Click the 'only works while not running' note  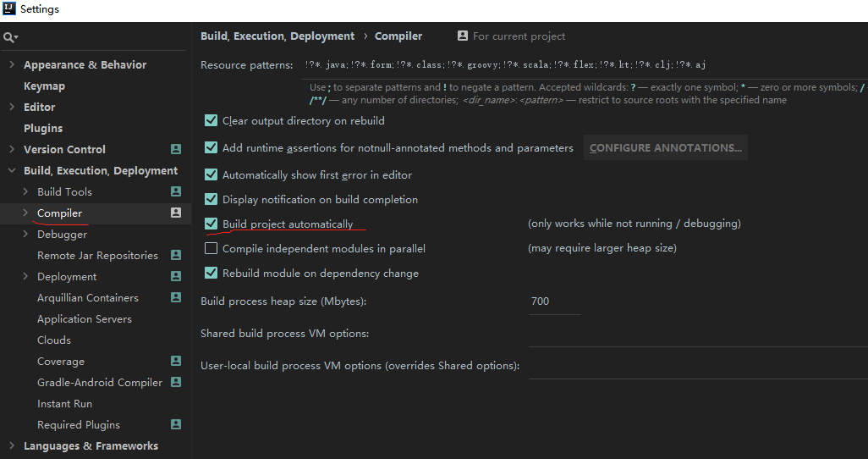tap(635, 224)
